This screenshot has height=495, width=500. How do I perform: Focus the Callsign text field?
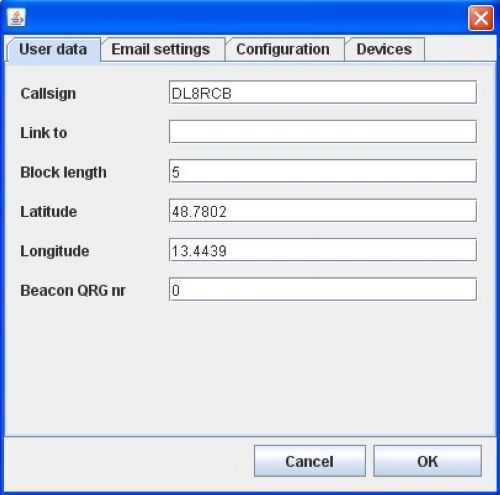pyautogui.click(x=323, y=92)
